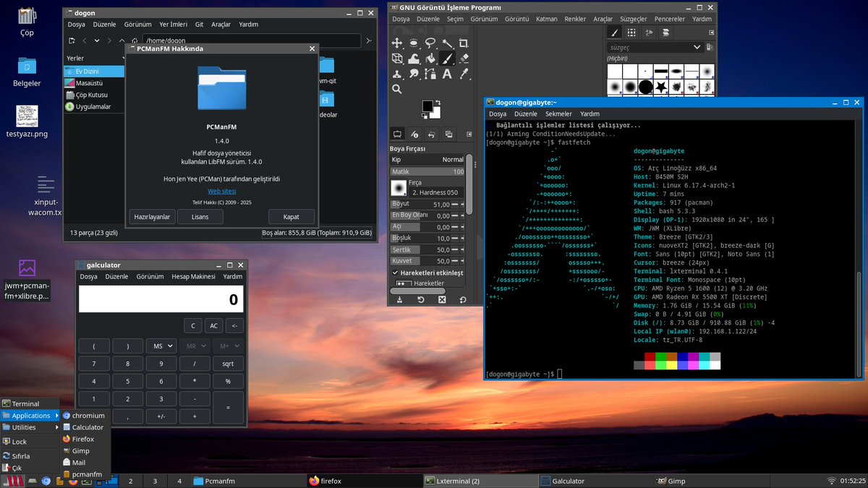Follow the 'Web sitesi' link

click(222, 191)
